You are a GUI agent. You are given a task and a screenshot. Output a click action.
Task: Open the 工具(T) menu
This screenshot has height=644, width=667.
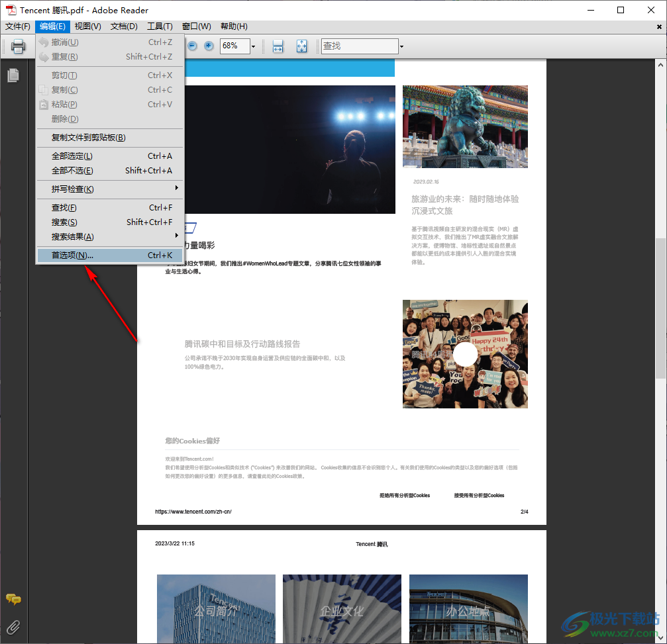point(160,26)
